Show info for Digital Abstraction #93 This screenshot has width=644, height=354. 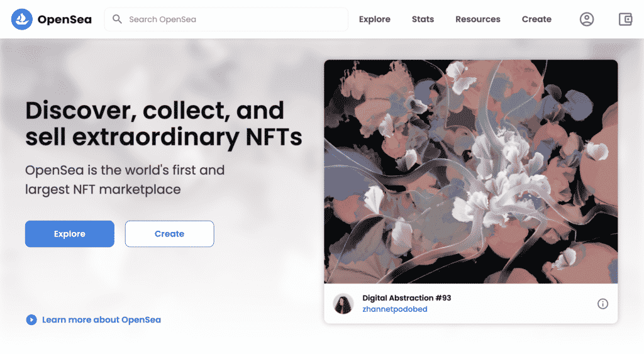[602, 304]
